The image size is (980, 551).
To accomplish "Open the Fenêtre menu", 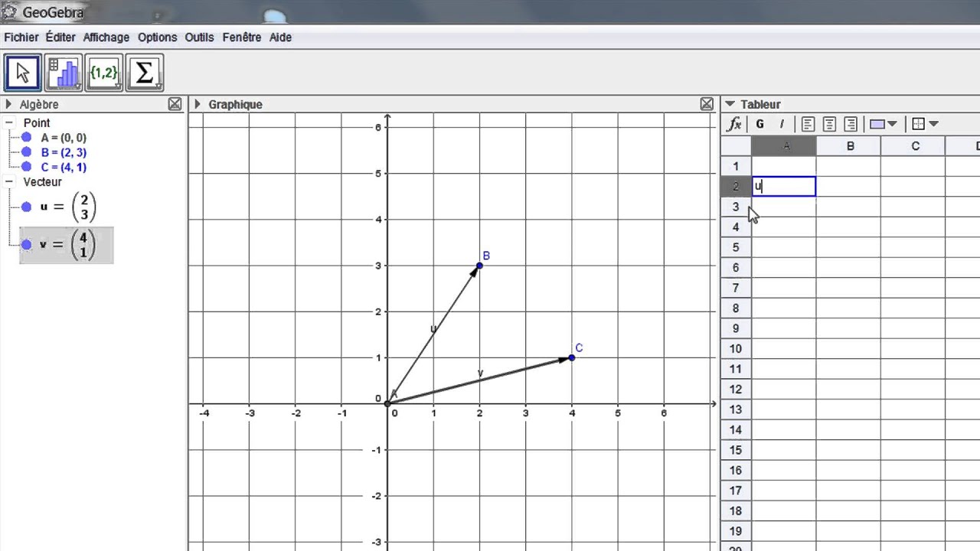I will tap(242, 37).
